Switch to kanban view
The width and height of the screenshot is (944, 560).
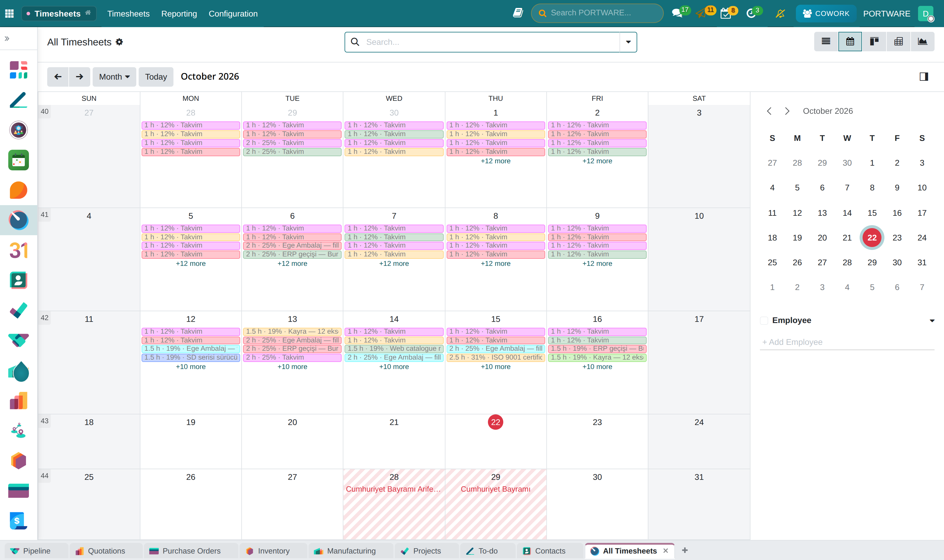tap(874, 42)
